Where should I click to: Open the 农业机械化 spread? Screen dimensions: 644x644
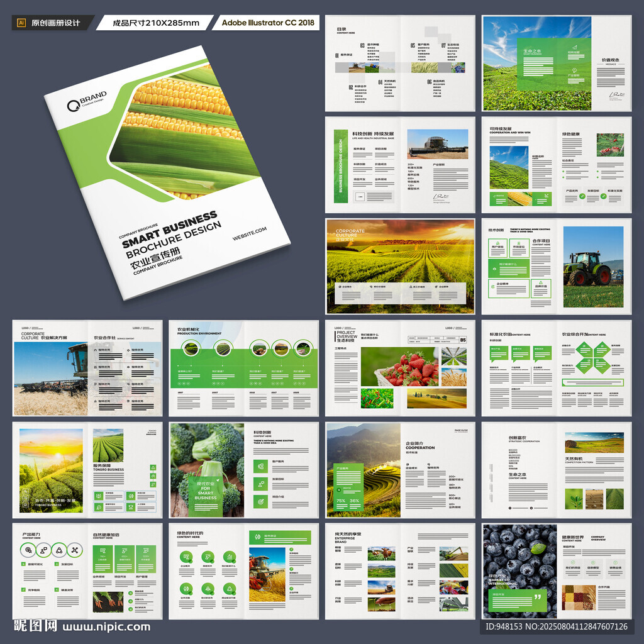tap(243, 368)
